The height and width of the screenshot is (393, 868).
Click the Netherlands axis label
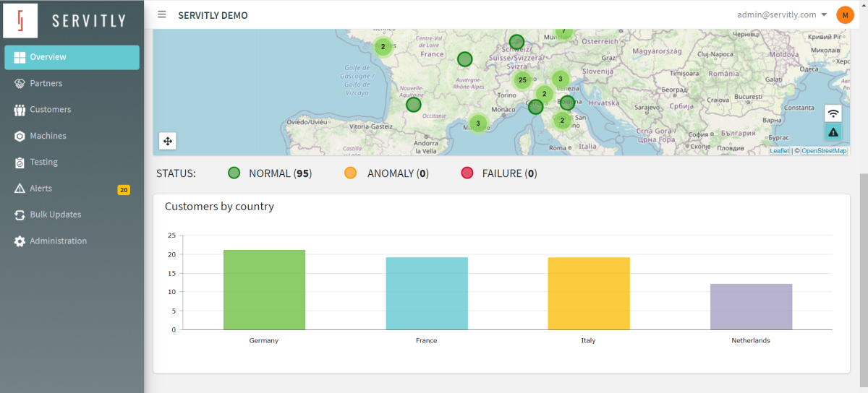(x=751, y=340)
